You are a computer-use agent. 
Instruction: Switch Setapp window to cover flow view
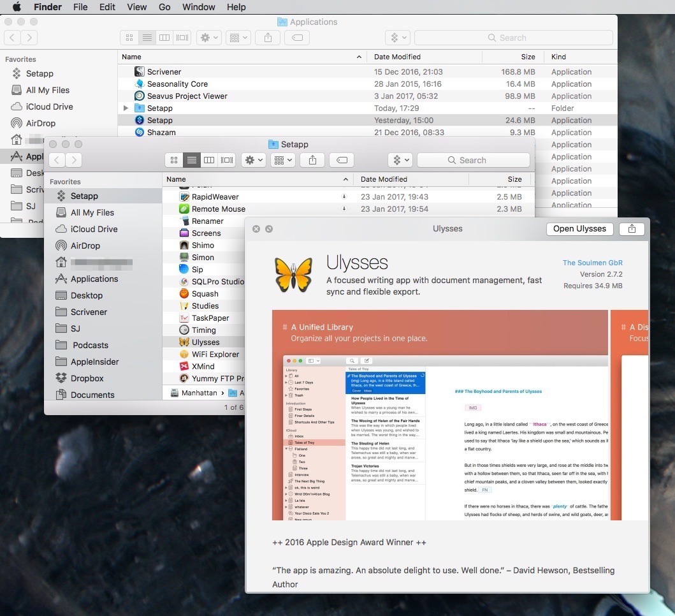227,160
